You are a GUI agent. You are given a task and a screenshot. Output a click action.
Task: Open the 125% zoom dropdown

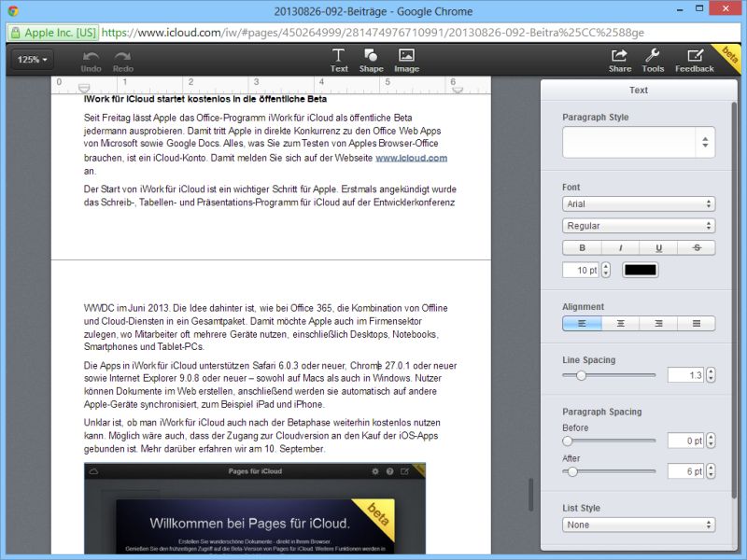coord(33,60)
